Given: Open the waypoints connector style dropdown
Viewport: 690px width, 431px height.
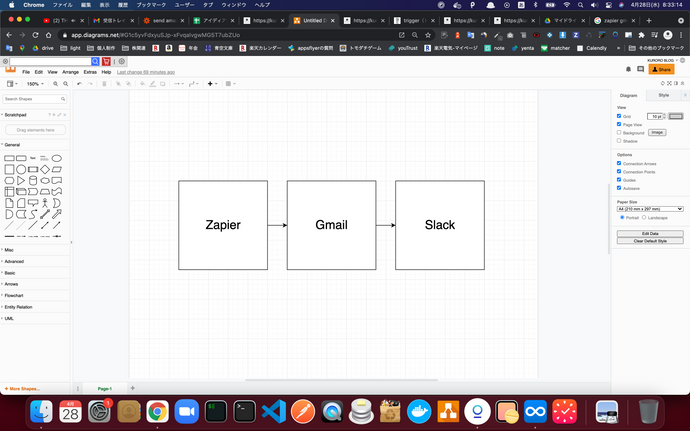Looking at the screenshot, I should (x=194, y=84).
